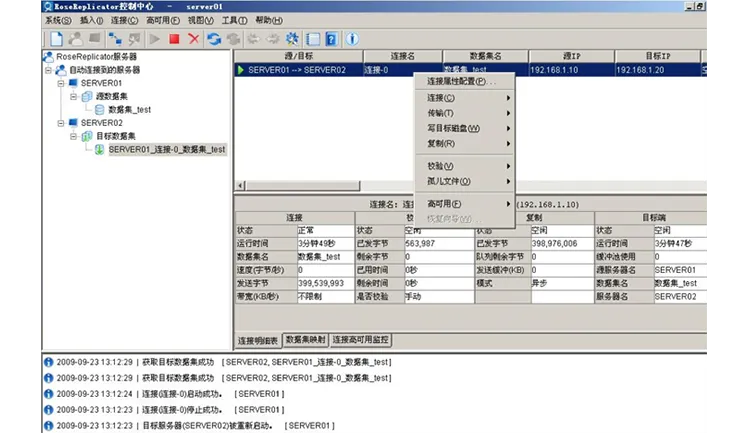
Task: Click the notebook log toolbar icon
Action: click(x=313, y=39)
